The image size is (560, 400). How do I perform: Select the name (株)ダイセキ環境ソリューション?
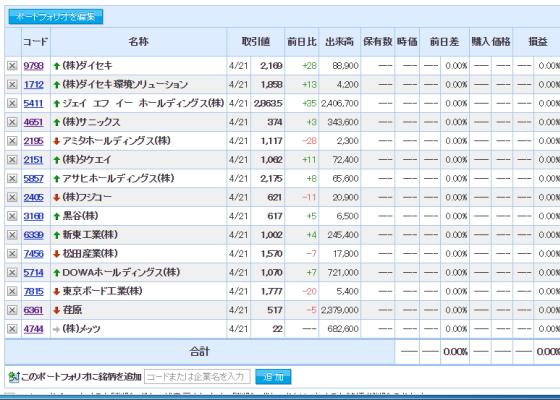coord(125,85)
